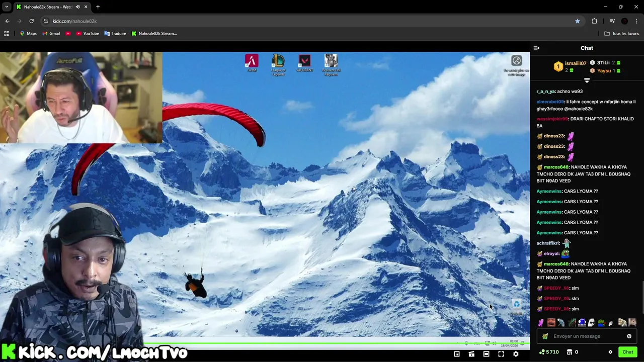
Task: Open a new Chrome tab
Action: point(98,7)
